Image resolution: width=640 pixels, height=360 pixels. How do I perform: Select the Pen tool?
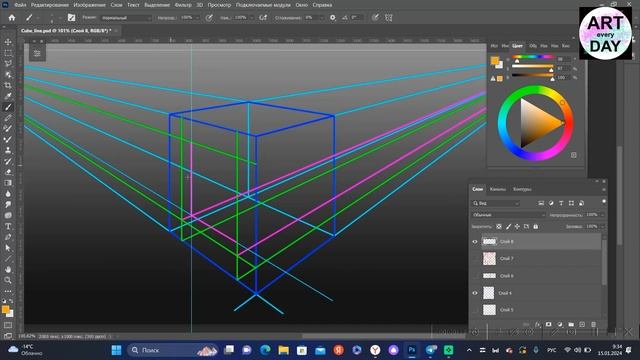[8, 237]
